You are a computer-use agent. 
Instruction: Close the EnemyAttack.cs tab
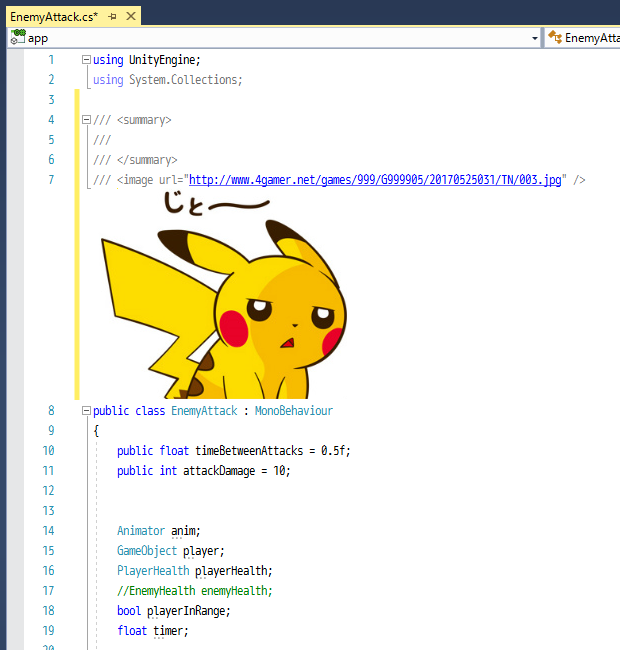click(131, 16)
